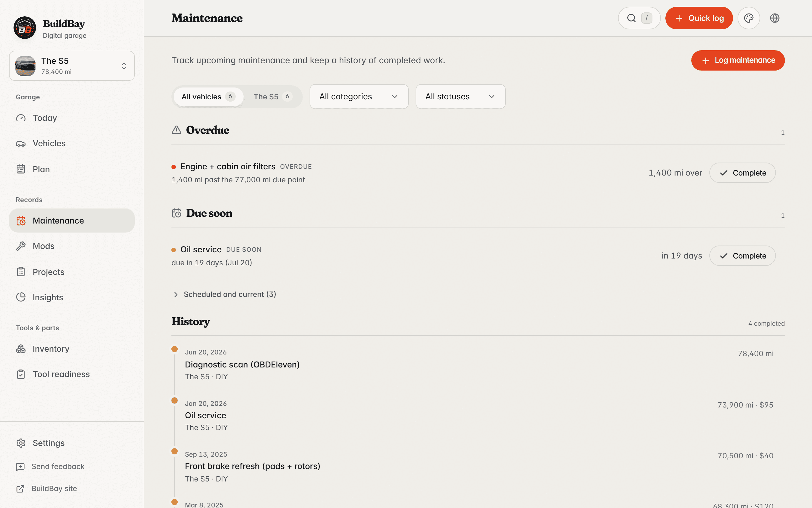Viewport: 812px width, 508px height.
Task: Select the All vehicles filter tab
Action: point(208,97)
